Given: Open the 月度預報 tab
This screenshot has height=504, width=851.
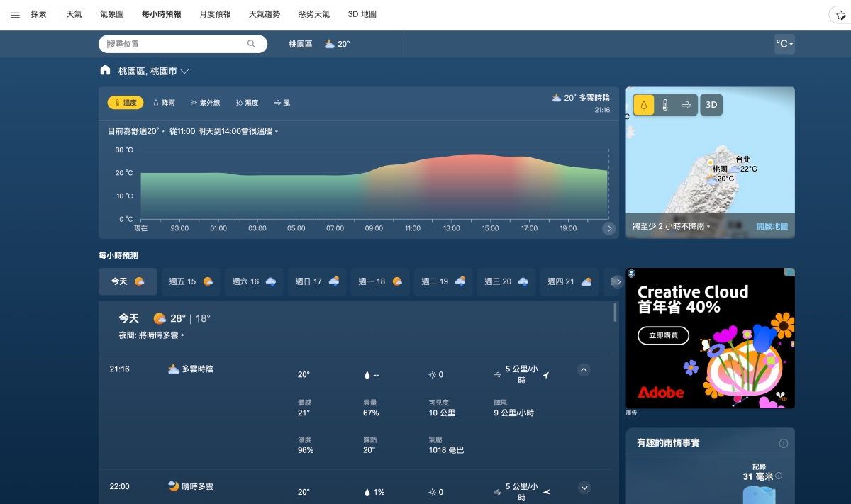Looking at the screenshot, I should coord(215,14).
